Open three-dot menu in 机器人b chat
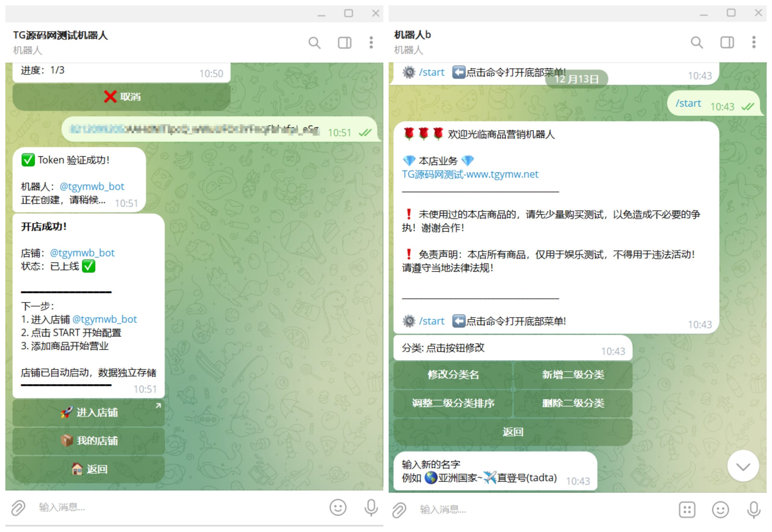772x532 pixels. [x=753, y=42]
